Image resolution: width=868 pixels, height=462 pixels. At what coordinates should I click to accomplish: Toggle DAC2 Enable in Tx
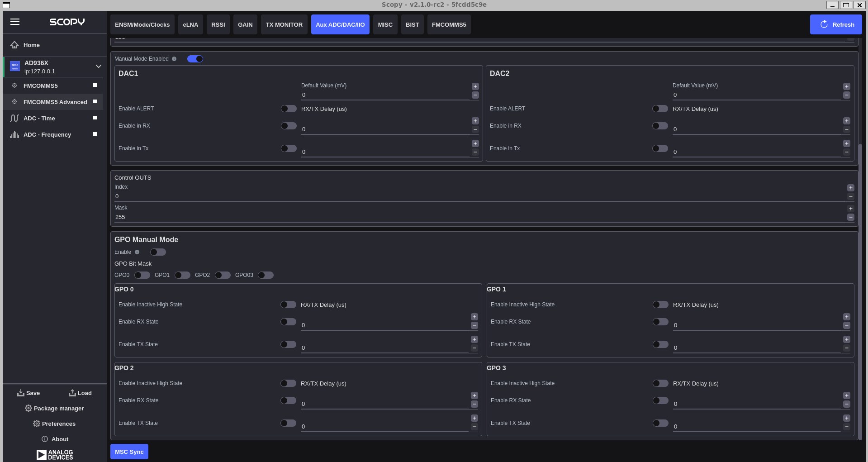tap(660, 148)
